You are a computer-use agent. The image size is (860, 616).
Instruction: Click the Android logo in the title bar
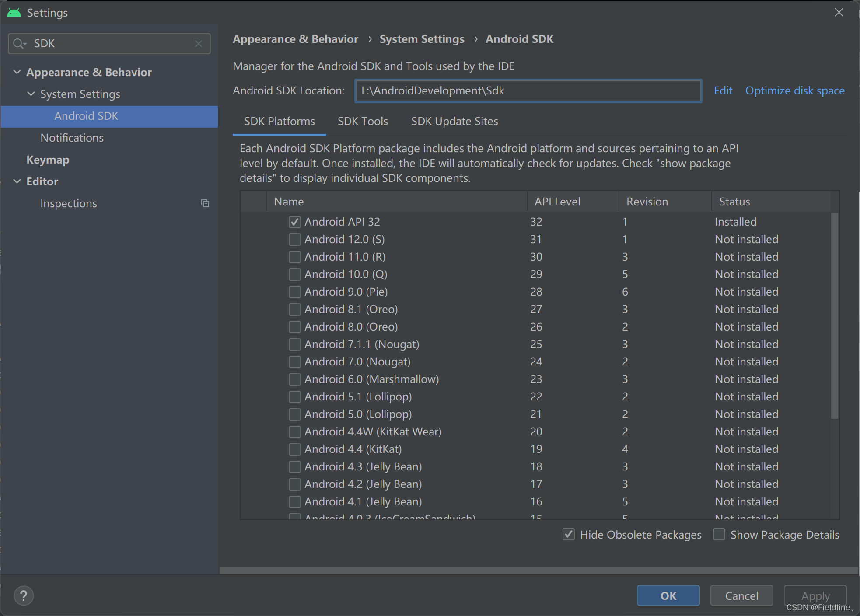pyautogui.click(x=14, y=12)
